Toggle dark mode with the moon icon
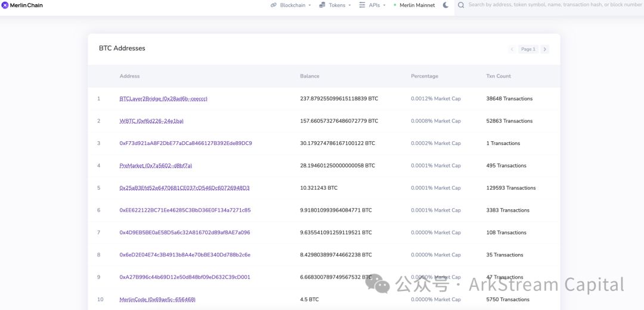The image size is (644, 310). coord(446,5)
